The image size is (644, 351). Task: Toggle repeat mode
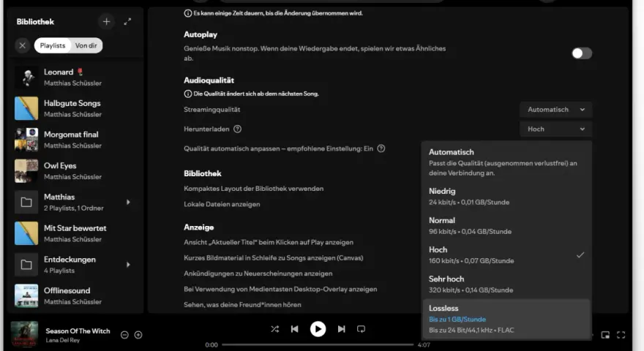click(x=361, y=329)
